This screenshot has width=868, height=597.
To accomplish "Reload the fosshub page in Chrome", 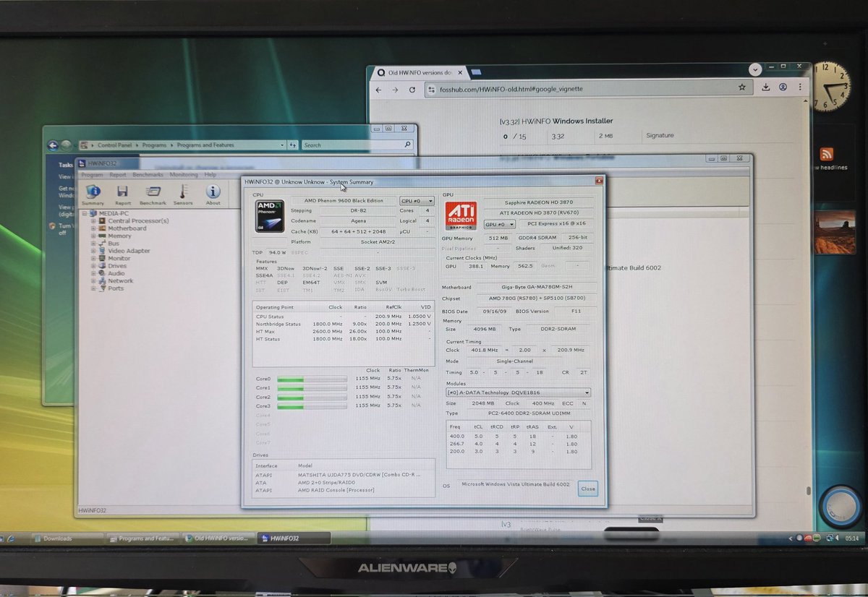I will 412,89.
